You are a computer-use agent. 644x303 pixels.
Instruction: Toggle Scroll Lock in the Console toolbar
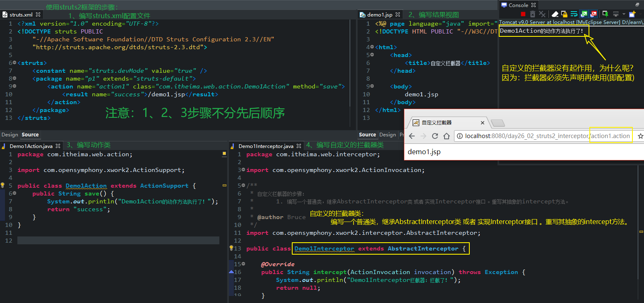[564, 14]
